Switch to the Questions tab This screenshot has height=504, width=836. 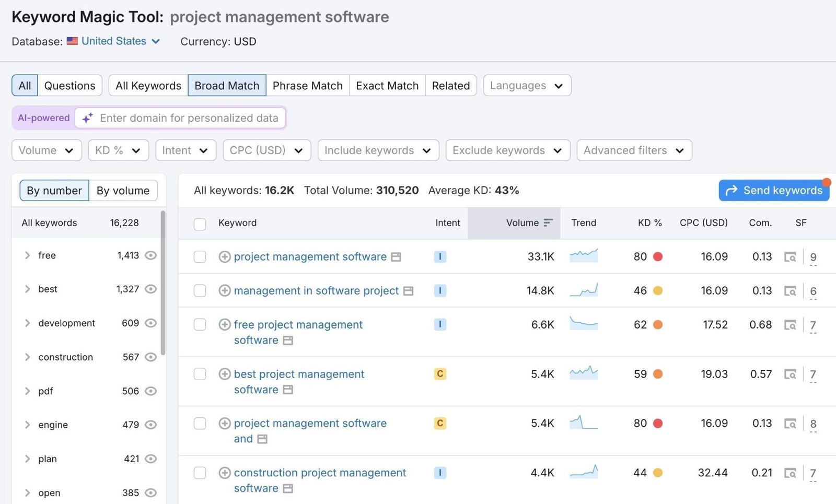point(70,86)
